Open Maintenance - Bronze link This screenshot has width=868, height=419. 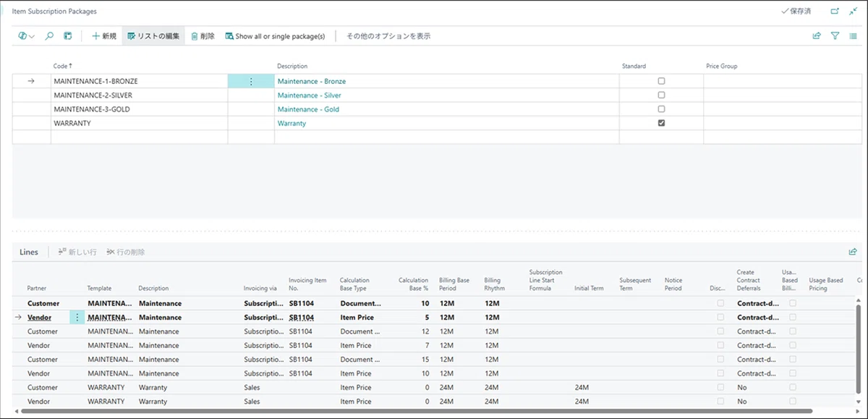click(311, 82)
